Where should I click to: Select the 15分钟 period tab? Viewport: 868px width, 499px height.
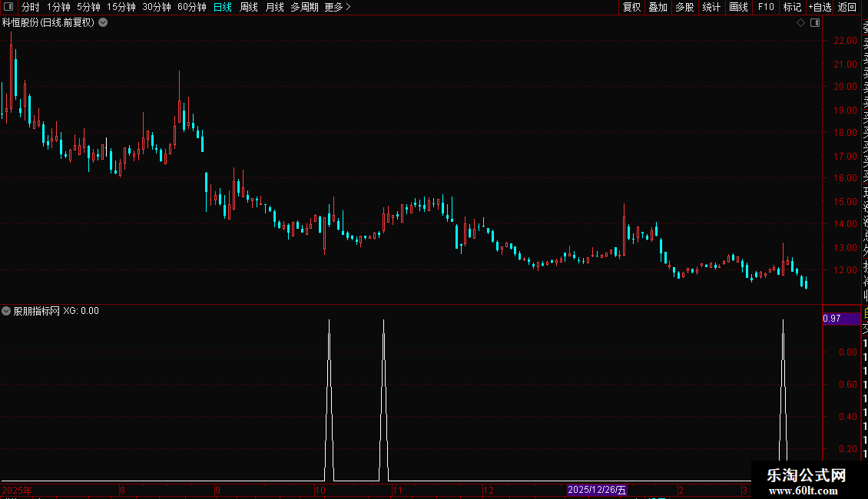(121, 7)
